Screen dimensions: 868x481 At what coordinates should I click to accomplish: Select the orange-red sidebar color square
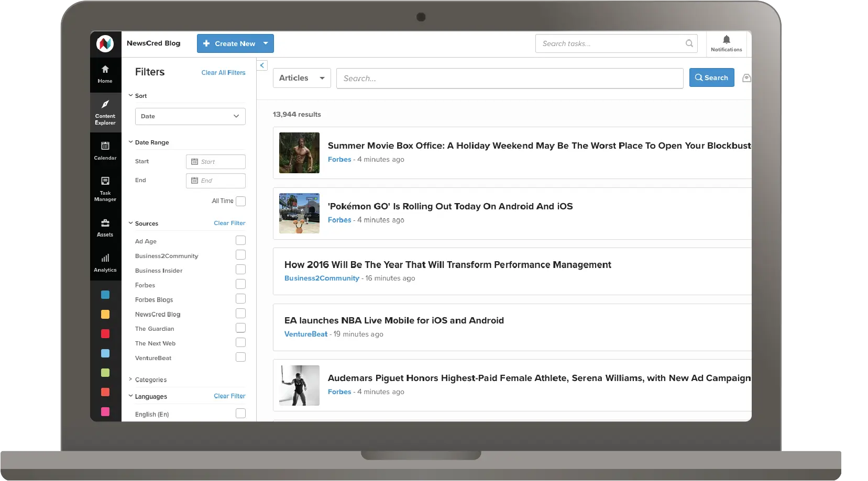pos(105,392)
